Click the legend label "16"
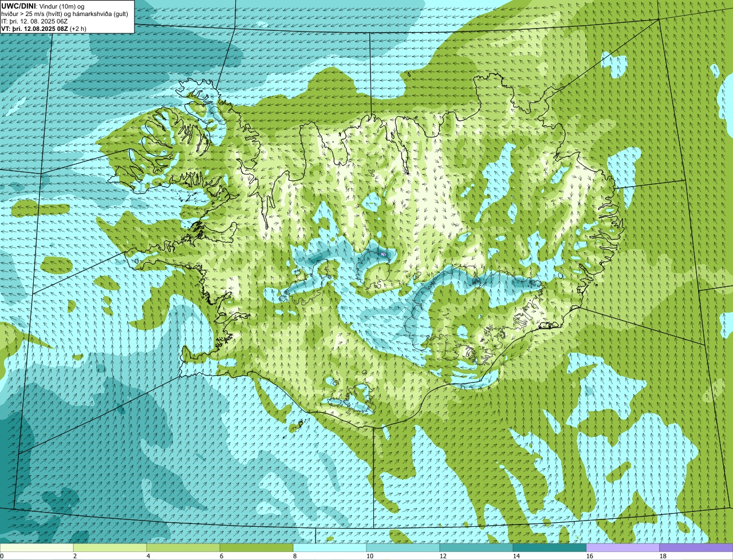This screenshot has width=733, height=560. pyautogui.click(x=590, y=556)
